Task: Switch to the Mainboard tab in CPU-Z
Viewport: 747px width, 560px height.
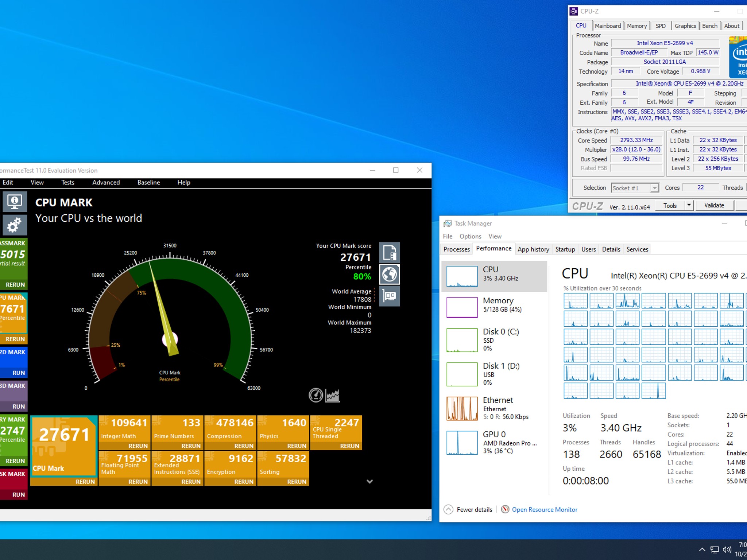Action: (x=608, y=26)
